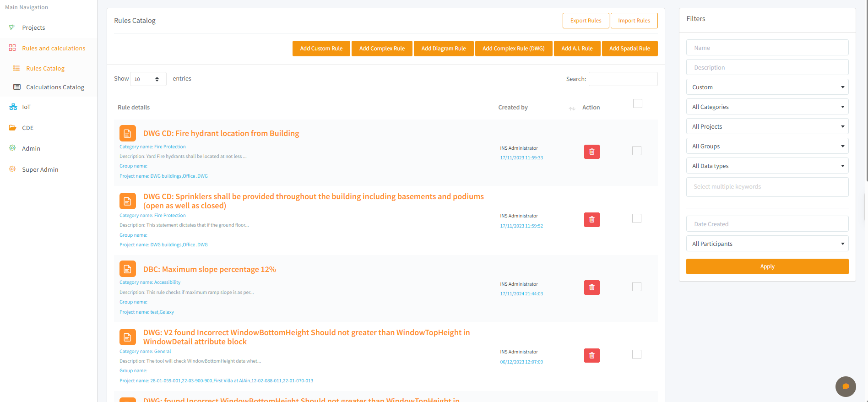Expand the All Data types filter dropdown
Image resolution: width=868 pixels, height=402 pixels.
coord(767,166)
